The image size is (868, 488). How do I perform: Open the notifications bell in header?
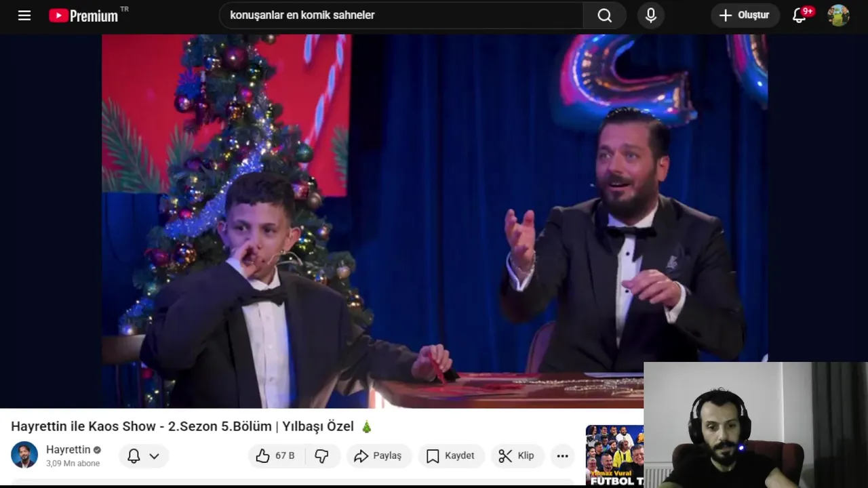pos(800,15)
